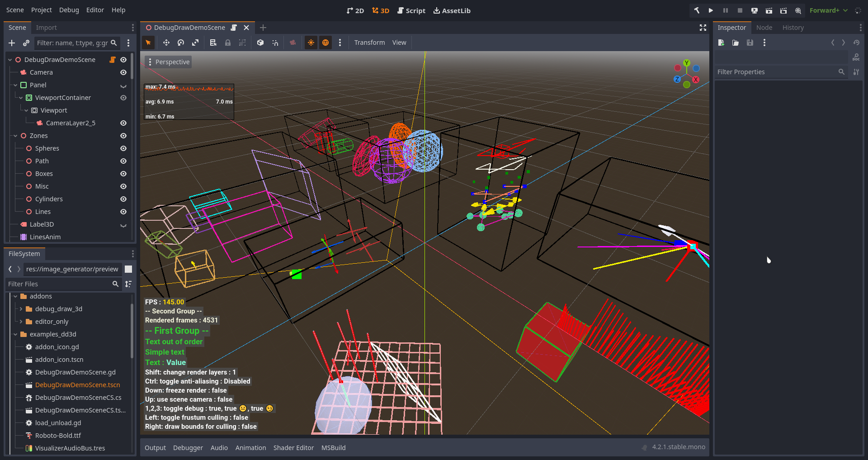Viewport: 868px width, 460px height.
Task: Toggle the preview sun light icon
Action: pos(311,43)
